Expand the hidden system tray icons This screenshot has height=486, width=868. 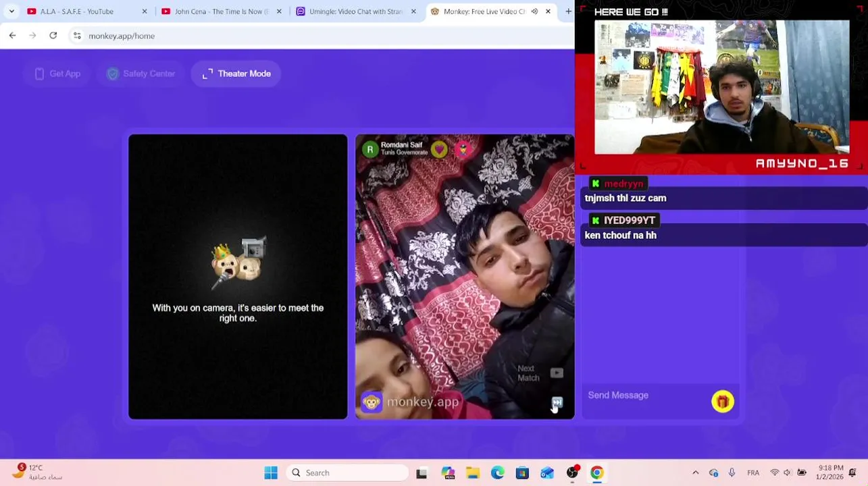click(696, 473)
